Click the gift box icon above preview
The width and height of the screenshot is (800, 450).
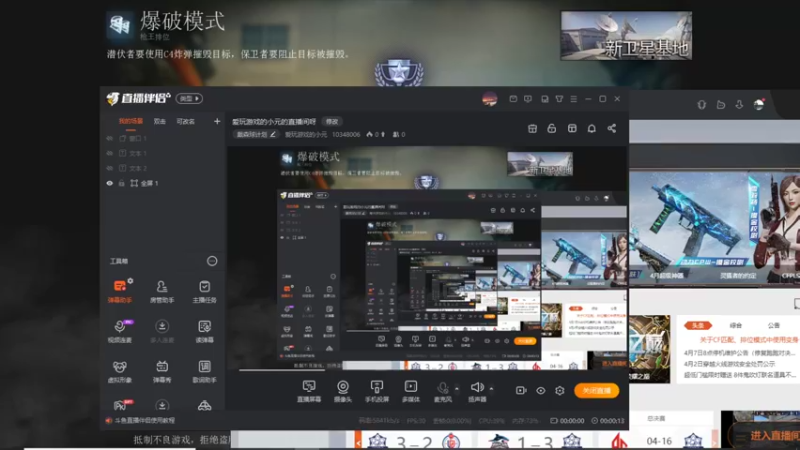point(532,129)
